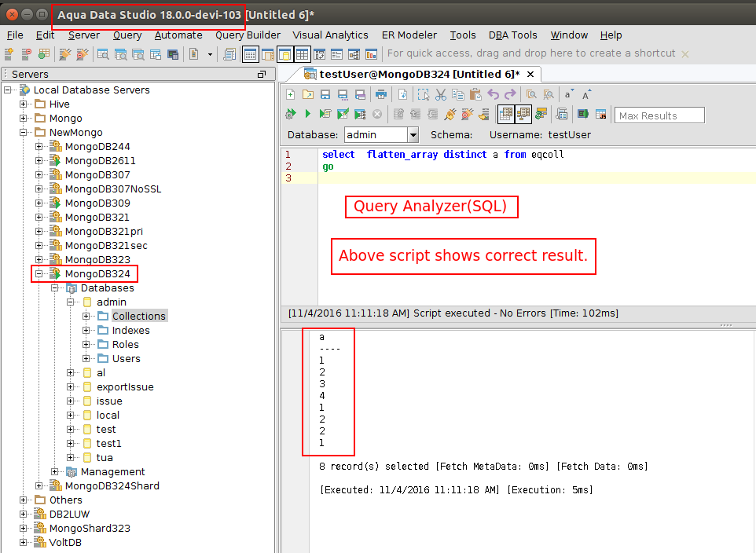
Task: Collapse the NewMongo folder
Action: (x=23, y=132)
